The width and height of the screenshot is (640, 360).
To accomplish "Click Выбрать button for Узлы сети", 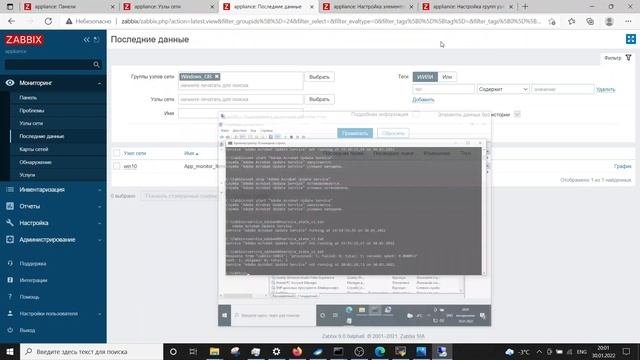I will (319, 99).
